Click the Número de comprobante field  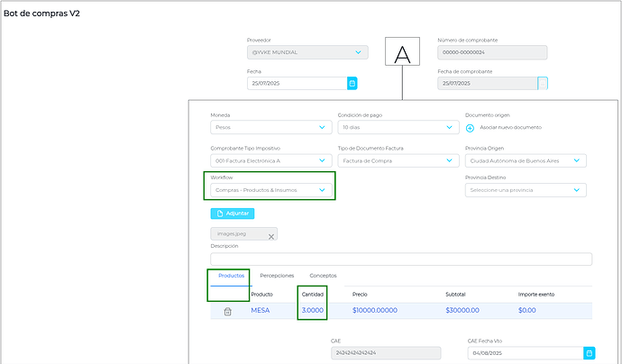[x=492, y=52]
